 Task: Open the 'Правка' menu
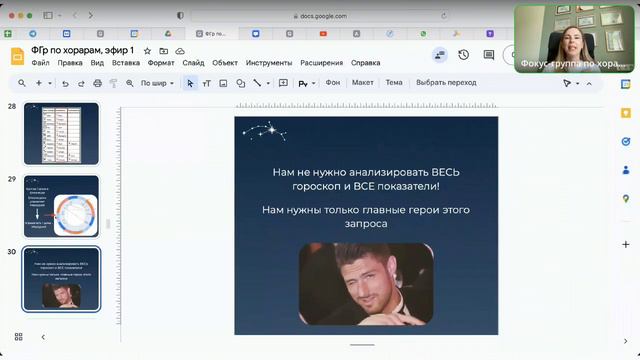pyautogui.click(x=70, y=63)
